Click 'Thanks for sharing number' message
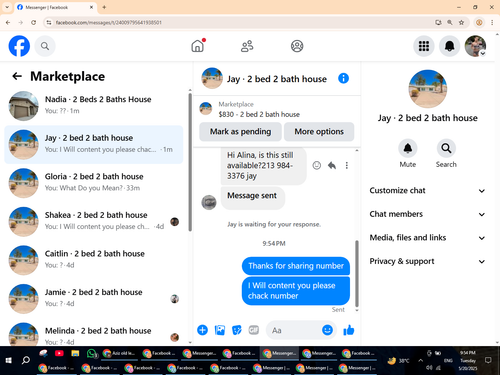 296,266
